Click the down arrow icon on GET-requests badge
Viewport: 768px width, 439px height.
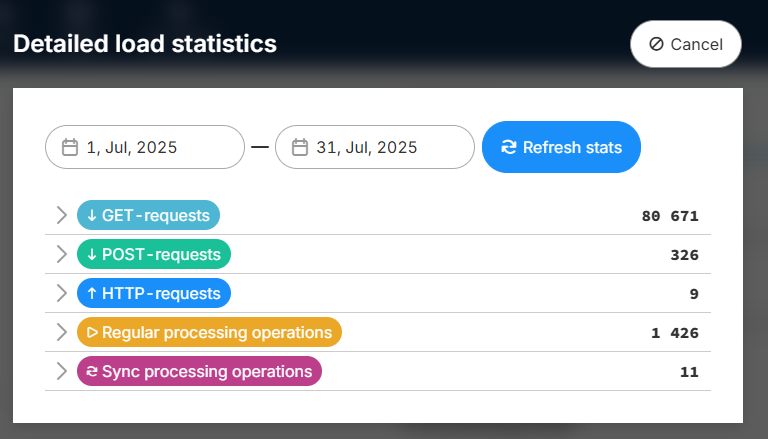coord(92,215)
